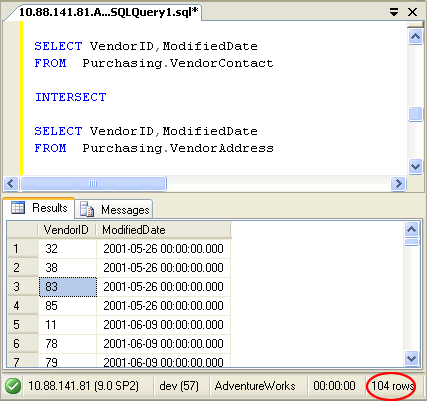Click ModifiedDate cell in row 3

coord(164,287)
